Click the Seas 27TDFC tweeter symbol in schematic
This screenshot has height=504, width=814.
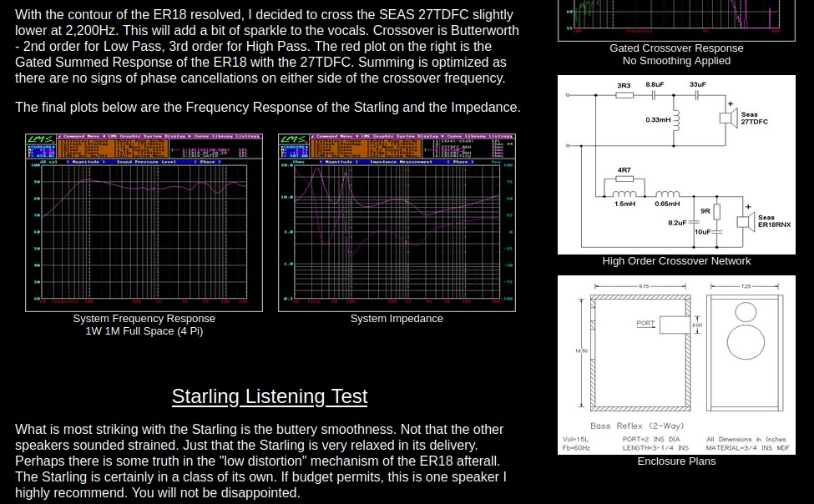tap(730, 118)
